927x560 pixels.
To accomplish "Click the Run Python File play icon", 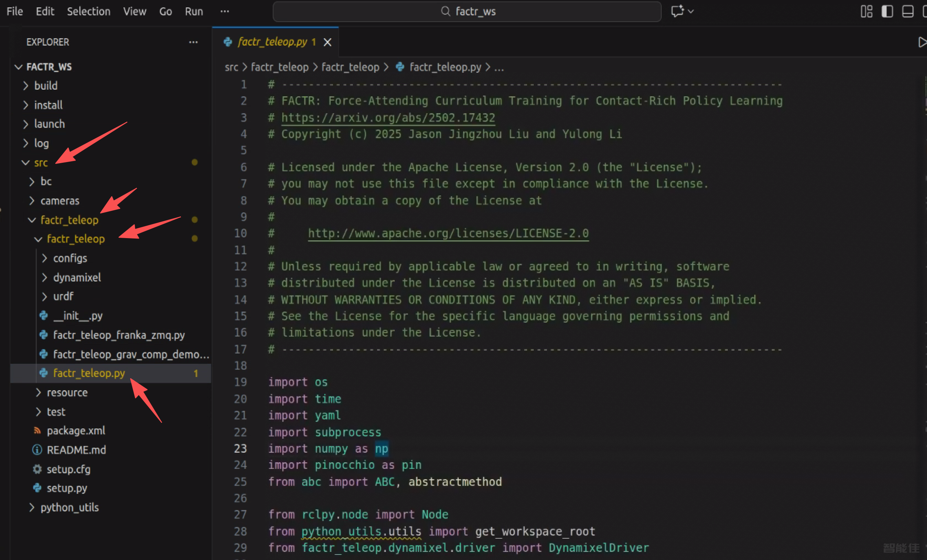I will 922,42.
